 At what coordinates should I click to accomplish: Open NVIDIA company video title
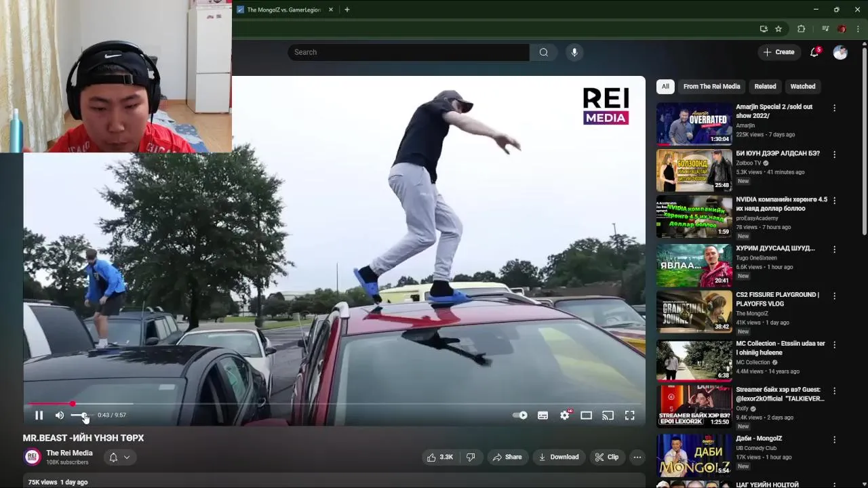[x=782, y=204]
